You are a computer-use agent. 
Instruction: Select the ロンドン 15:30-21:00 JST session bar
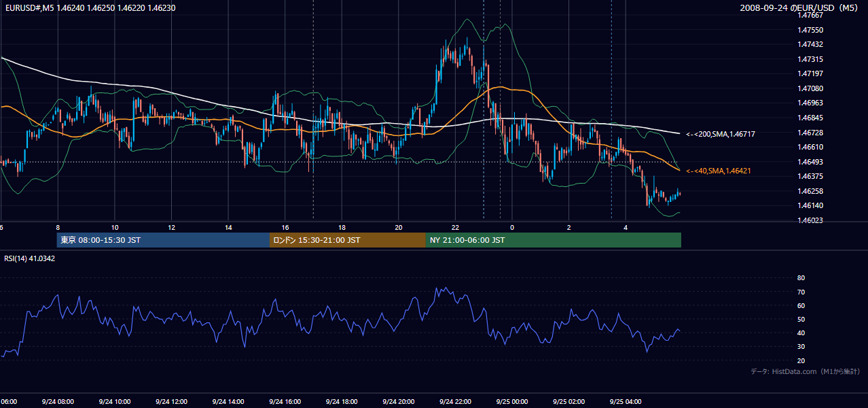click(348, 240)
